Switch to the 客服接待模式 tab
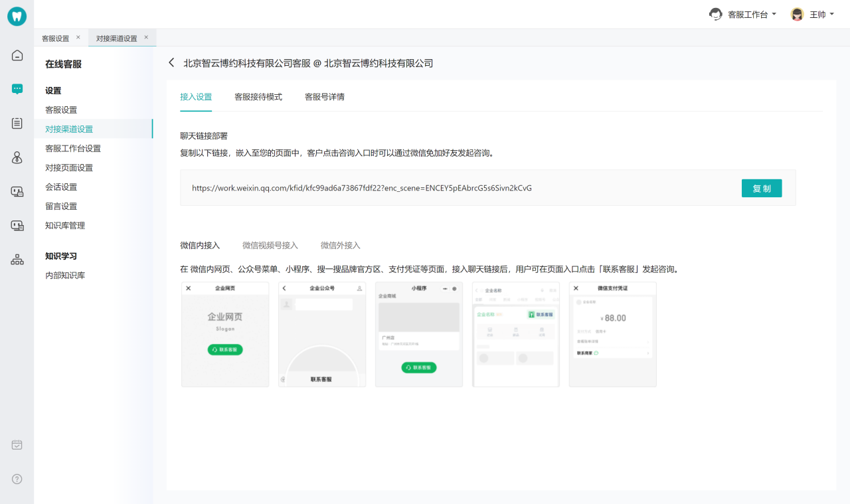850x504 pixels. [258, 97]
